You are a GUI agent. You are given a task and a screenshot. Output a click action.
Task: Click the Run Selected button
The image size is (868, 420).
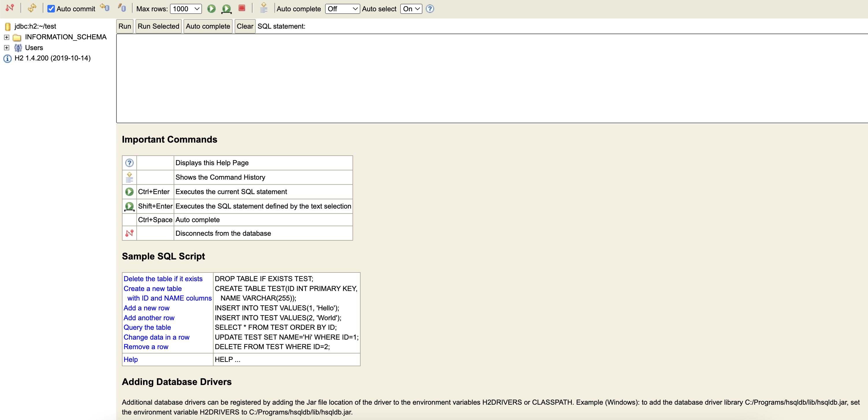point(158,26)
